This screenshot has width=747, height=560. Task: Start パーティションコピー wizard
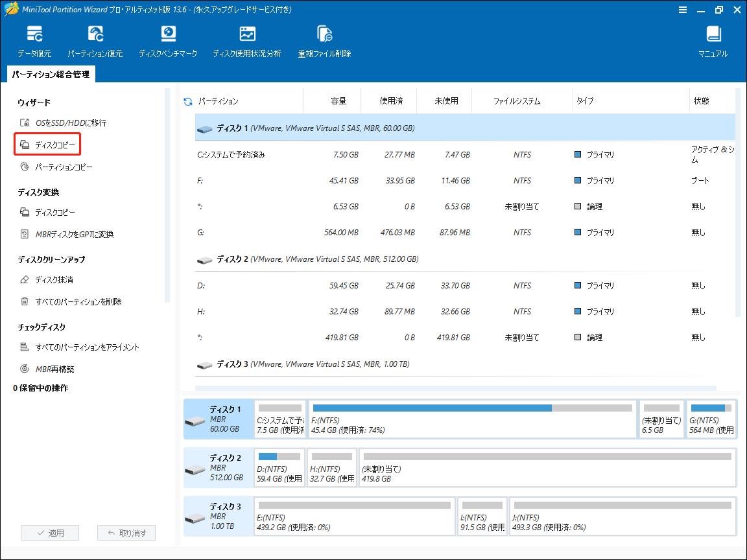[x=56, y=167]
